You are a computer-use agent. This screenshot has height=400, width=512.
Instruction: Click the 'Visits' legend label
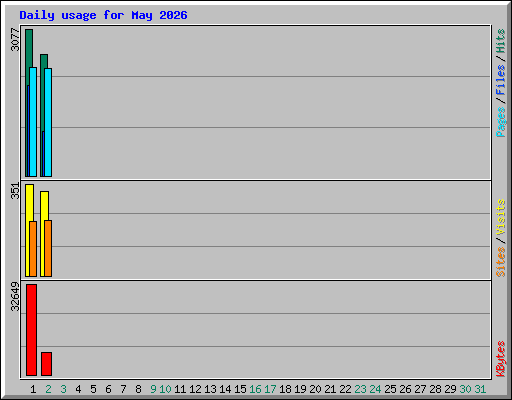pos(500,217)
